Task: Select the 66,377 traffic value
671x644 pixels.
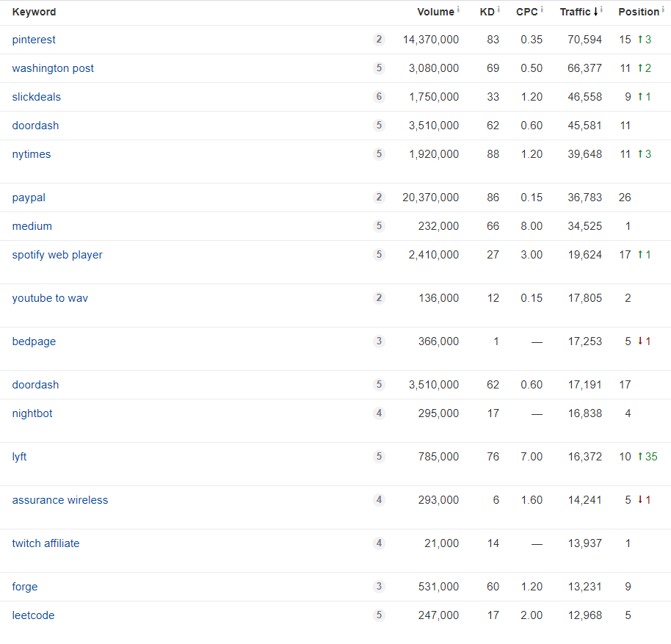Action: [x=584, y=68]
